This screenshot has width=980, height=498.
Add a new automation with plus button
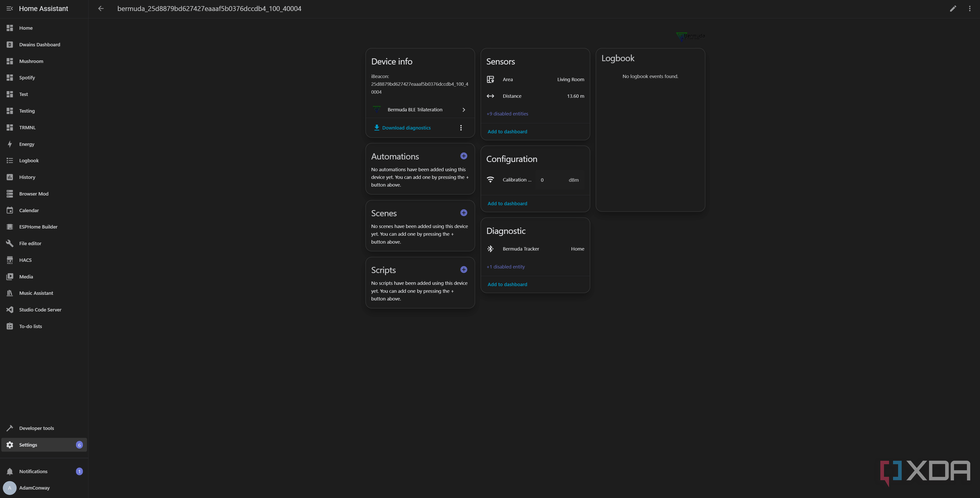tap(463, 156)
